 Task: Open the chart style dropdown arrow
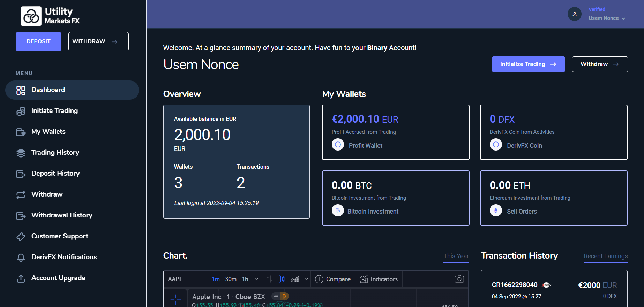click(306, 279)
